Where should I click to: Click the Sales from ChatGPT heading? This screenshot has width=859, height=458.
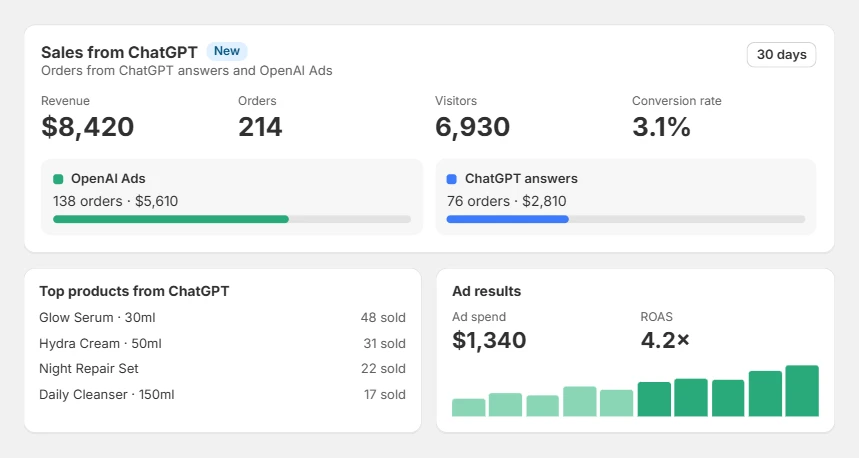[x=119, y=52]
